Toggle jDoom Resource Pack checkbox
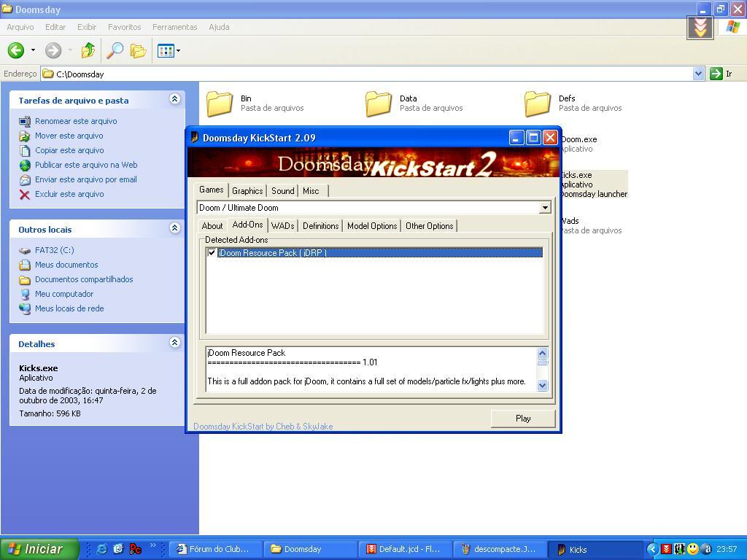This screenshot has width=747, height=560. coord(212,253)
